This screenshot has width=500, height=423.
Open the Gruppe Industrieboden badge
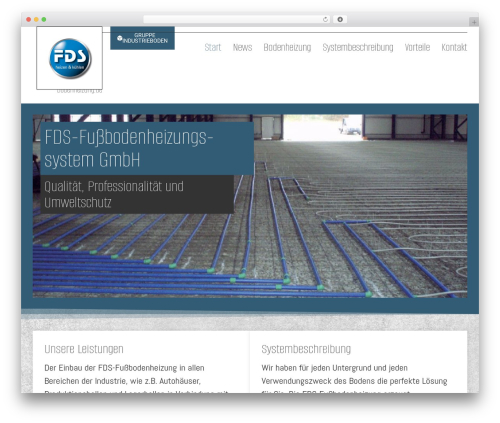(x=142, y=38)
